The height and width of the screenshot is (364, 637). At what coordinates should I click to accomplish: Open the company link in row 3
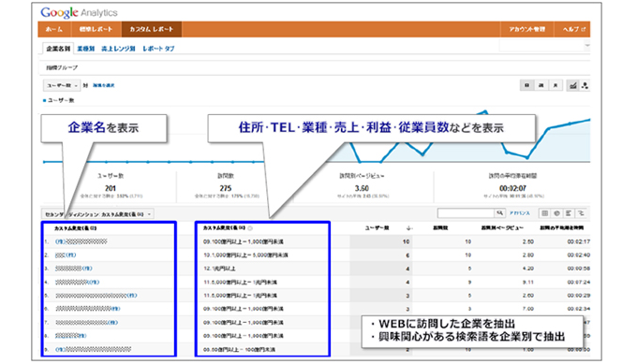(74, 269)
